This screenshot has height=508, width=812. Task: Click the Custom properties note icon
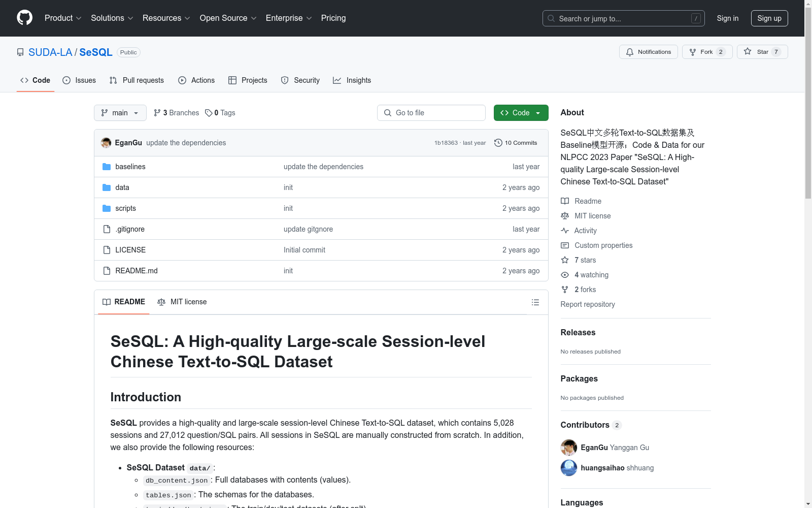565,245
